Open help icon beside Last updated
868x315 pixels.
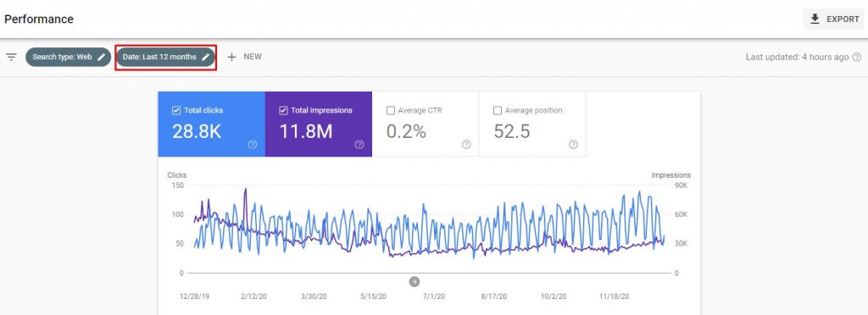(x=856, y=57)
